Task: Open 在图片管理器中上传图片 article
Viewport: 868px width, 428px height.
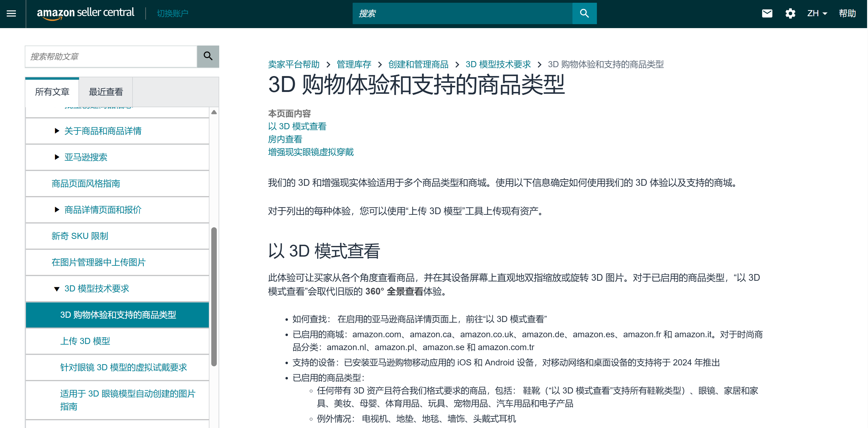Action: point(98,262)
